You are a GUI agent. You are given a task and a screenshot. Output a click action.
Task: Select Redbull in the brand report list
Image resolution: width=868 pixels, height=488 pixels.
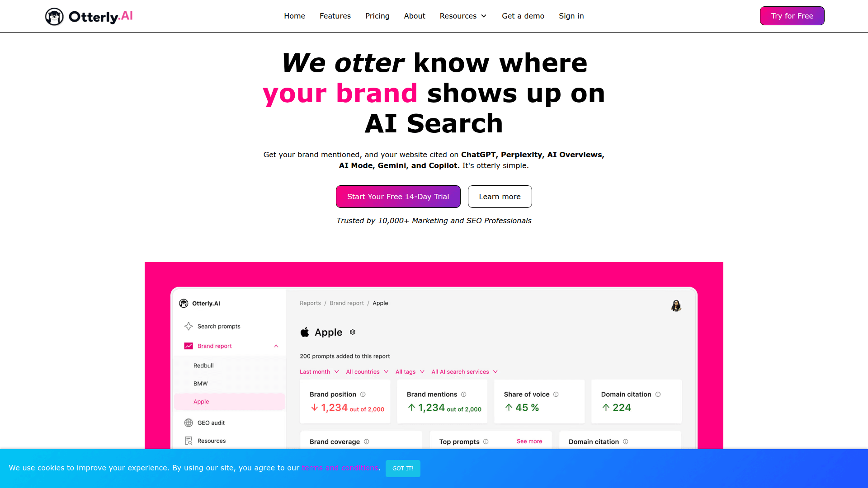[x=203, y=366]
